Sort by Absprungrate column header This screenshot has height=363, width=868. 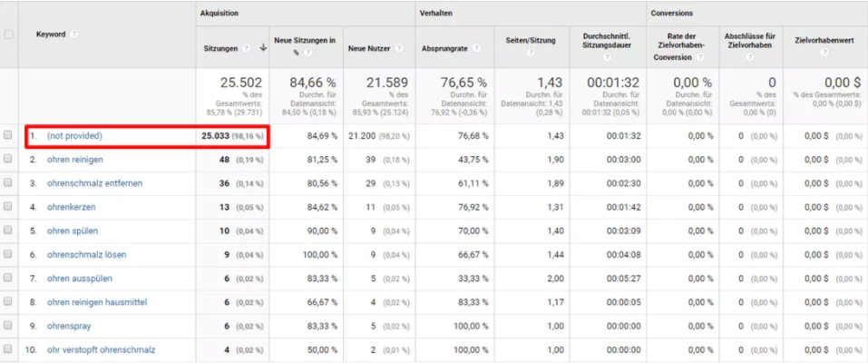point(444,49)
